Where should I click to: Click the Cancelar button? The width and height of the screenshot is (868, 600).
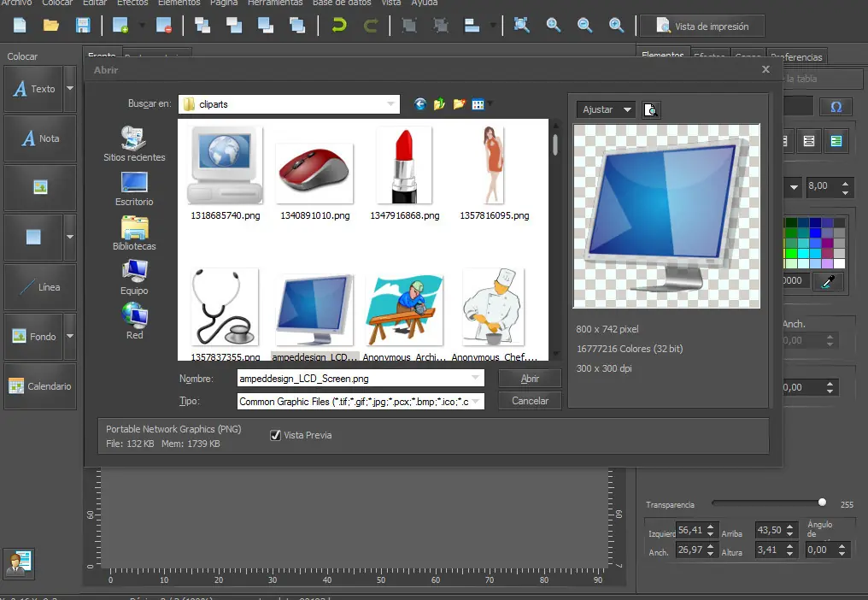[x=530, y=400]
